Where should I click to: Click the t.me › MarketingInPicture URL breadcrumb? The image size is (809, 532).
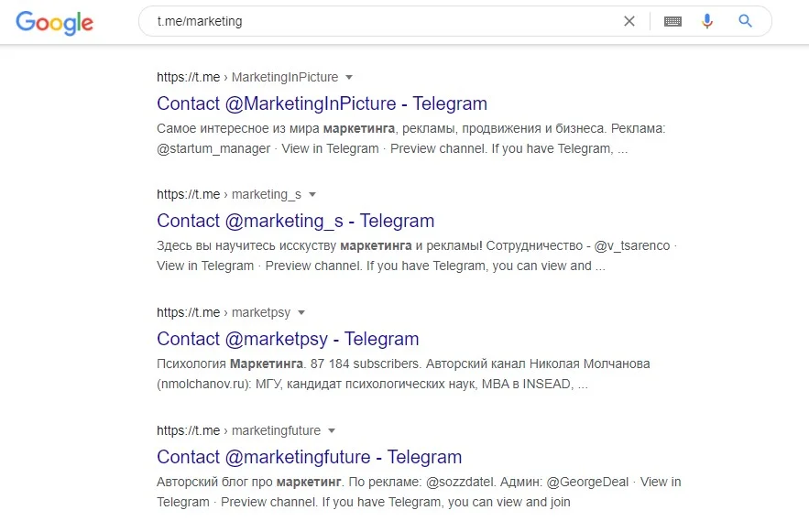tap(247, 78)
